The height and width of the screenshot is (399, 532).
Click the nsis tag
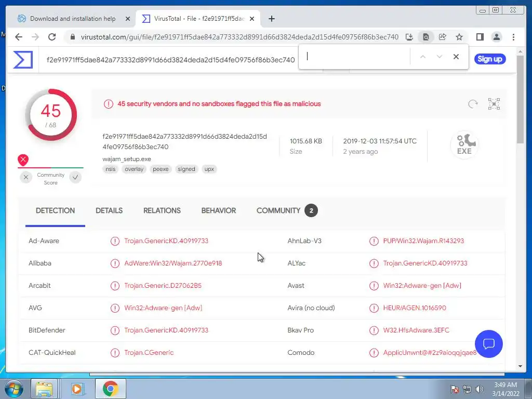[x=110, y=169]
